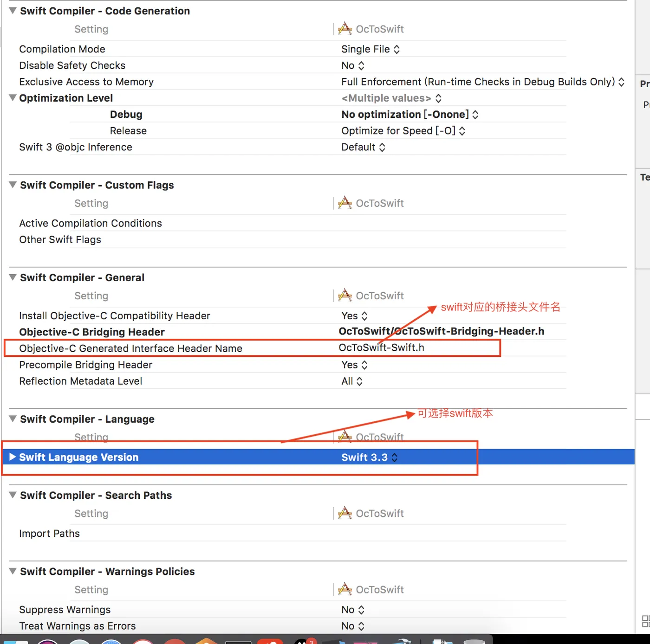Open the Compilation Mode 'Single File' popup

tap(370, 49)
